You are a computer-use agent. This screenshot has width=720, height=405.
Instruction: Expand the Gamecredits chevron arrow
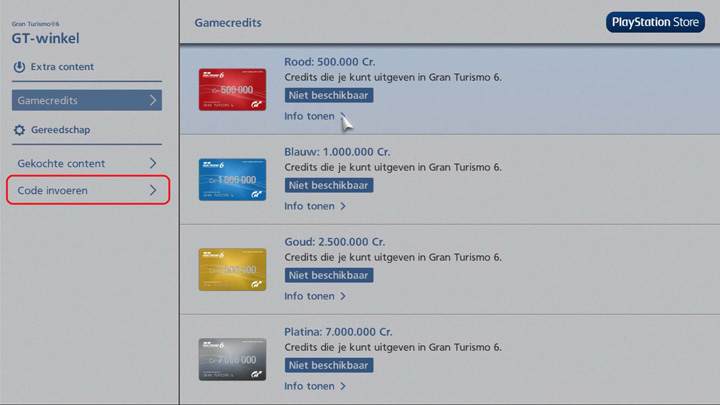(x=152, y=100)
